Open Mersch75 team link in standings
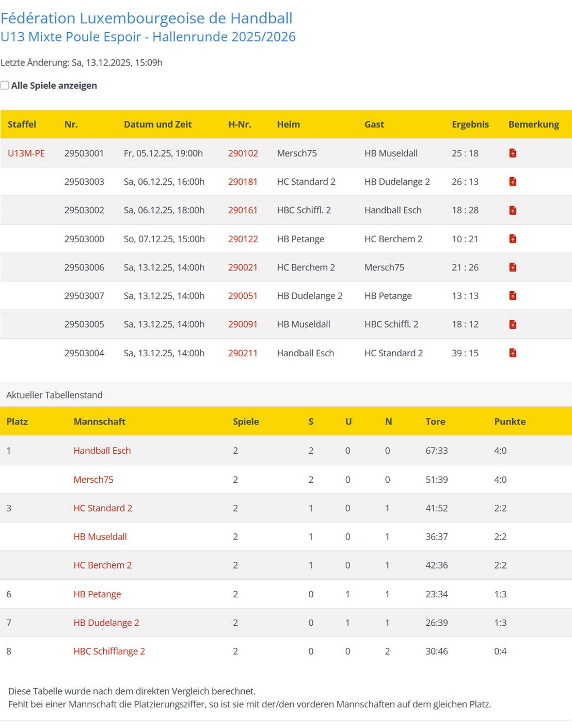This screenshot has width=572, height=728. coord(93,480)
